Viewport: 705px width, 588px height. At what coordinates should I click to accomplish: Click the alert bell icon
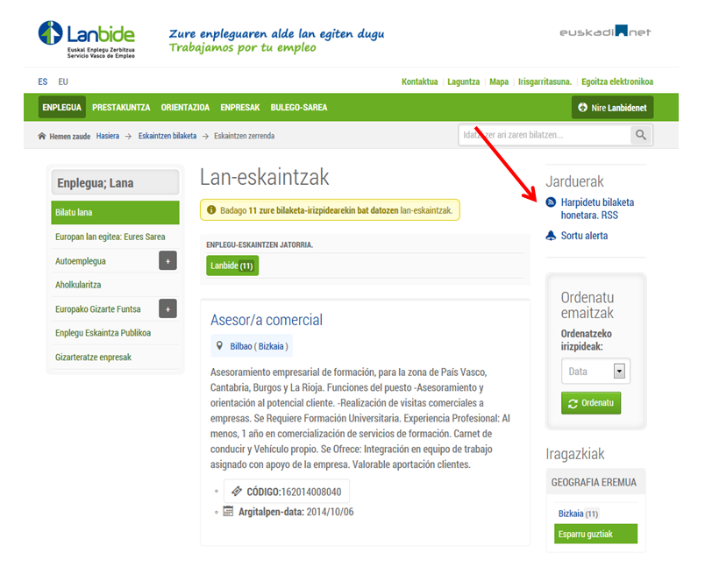point(551,236)
